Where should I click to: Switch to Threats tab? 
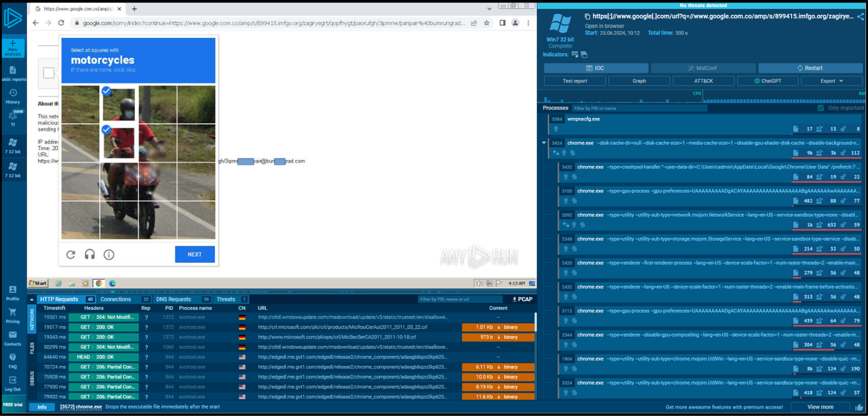tap(232, 299)
